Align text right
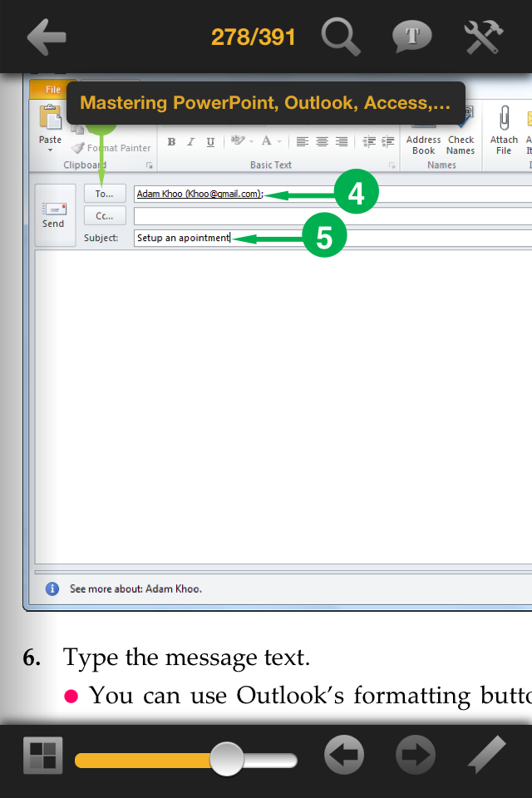Image resolution: width=532 pixels, height=798 pixels. click(342, 141)
